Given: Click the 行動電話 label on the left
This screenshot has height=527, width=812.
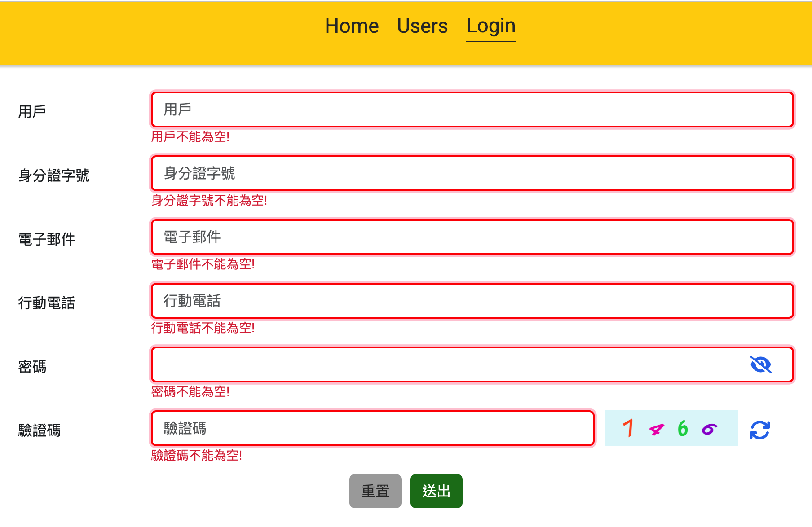Looking at the screenshot, I should pyautogui.click(x=47, y=303).
